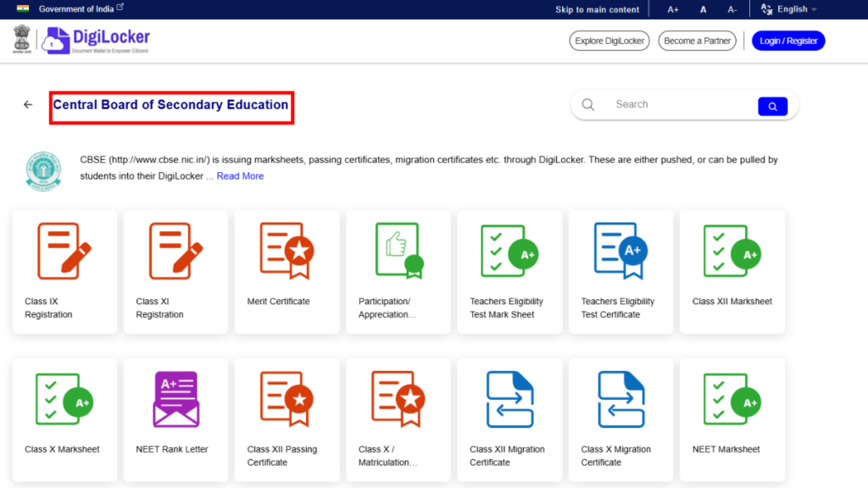Click the Teachers Eligibility Test Certificate label

[618, 308]
